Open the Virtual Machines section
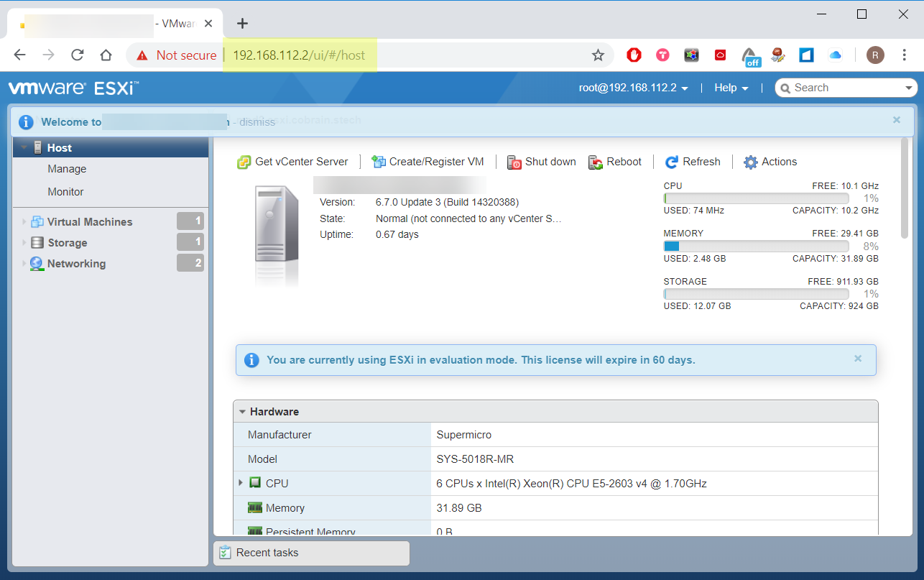 point(90,222)
